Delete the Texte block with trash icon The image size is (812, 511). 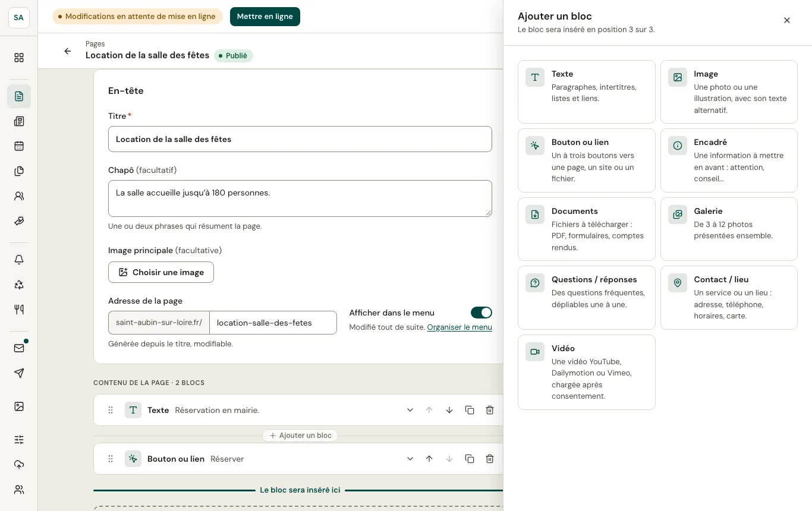coord(490,410)
